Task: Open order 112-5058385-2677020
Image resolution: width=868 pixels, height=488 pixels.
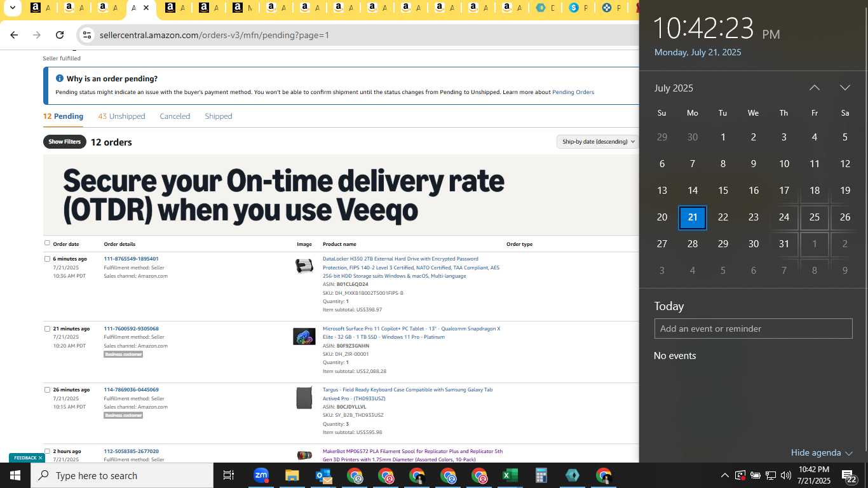Action: point(131,451)
